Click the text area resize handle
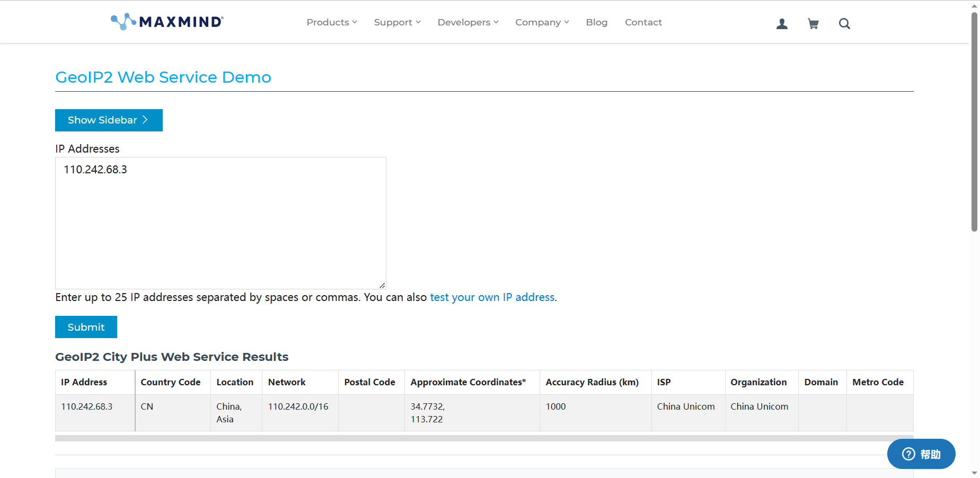The height and width of the screenshot is (478, 980). [382, 285]
